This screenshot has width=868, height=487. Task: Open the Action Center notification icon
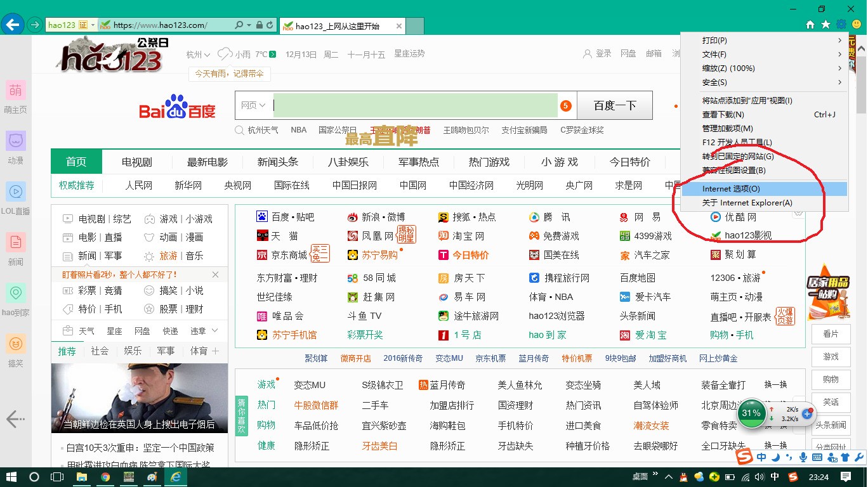846,476
